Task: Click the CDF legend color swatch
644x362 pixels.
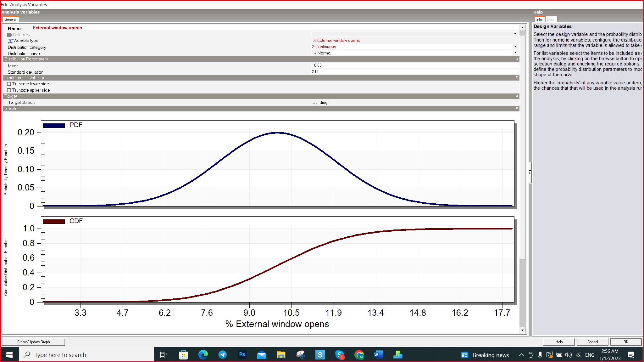Action: tap(54, 221)
